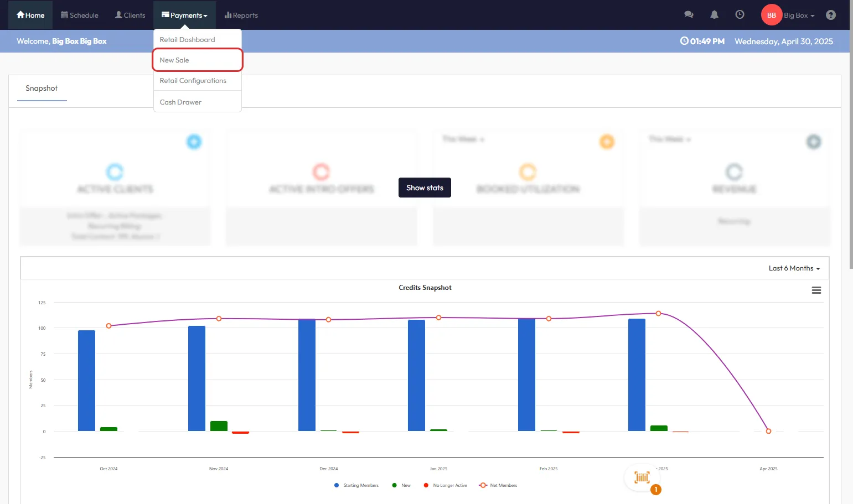The image size is (853, 504).
Task: Select New Sale from Payments menu
Action: point(174,60)
